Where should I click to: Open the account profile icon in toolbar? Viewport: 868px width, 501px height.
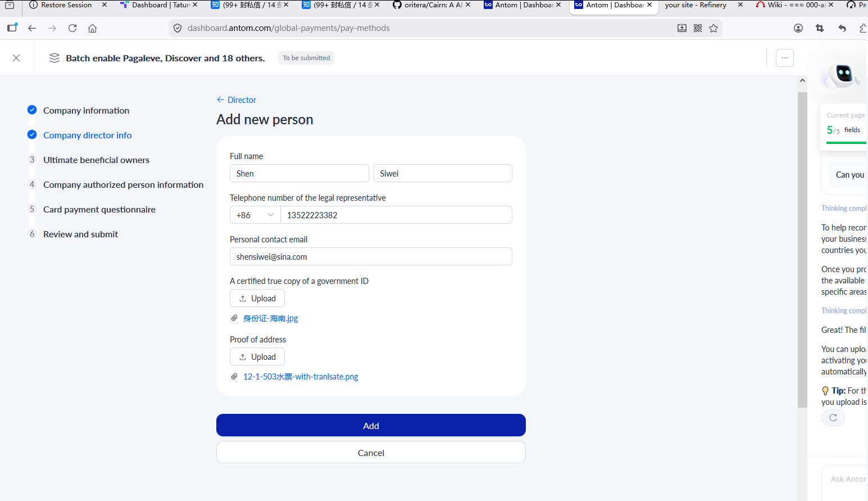(798, 28)
